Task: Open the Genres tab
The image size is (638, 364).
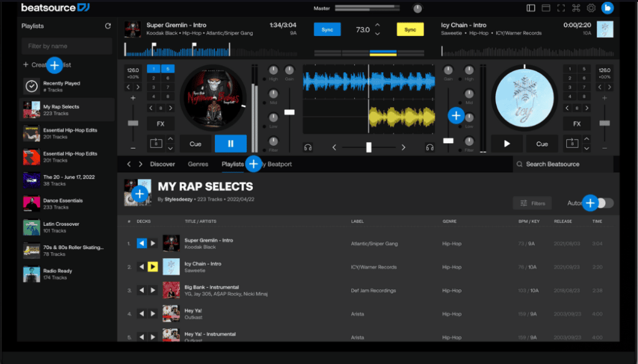Action: coord(198,164)
